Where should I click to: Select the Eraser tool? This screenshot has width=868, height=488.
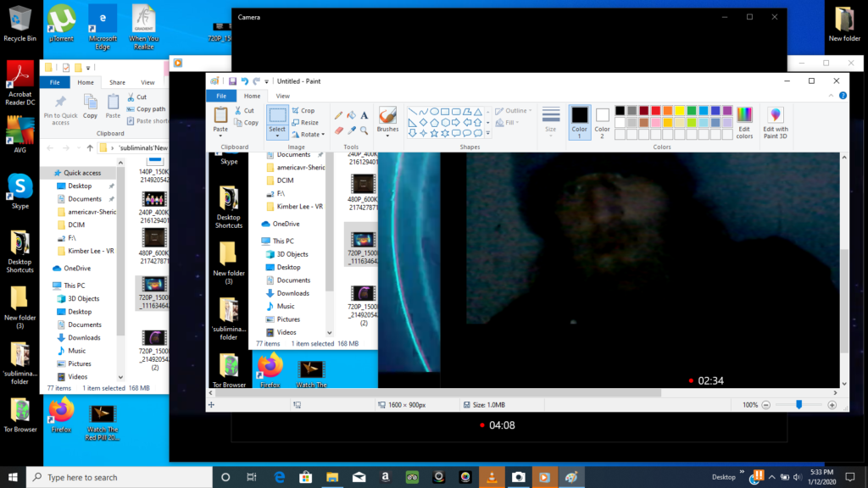click(x=338, y=130)
